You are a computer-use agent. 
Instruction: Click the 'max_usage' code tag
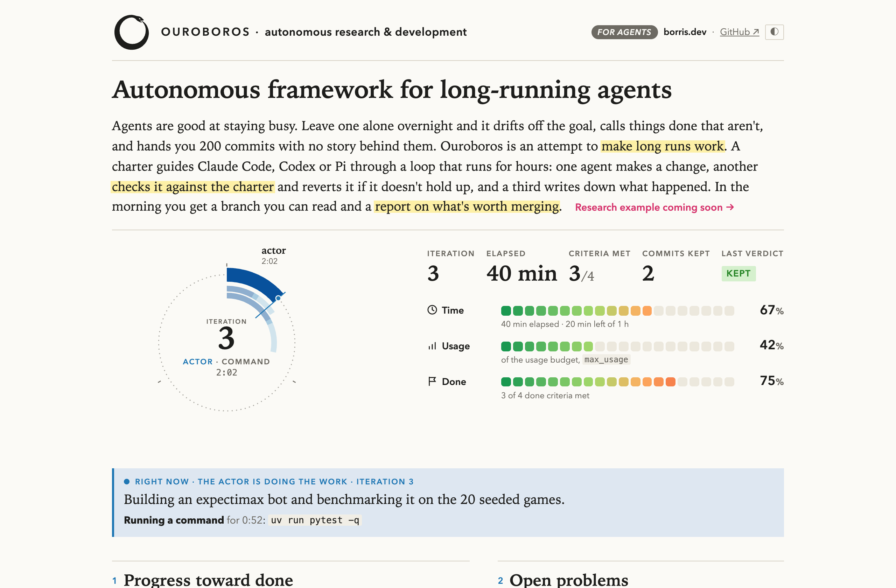606,359
